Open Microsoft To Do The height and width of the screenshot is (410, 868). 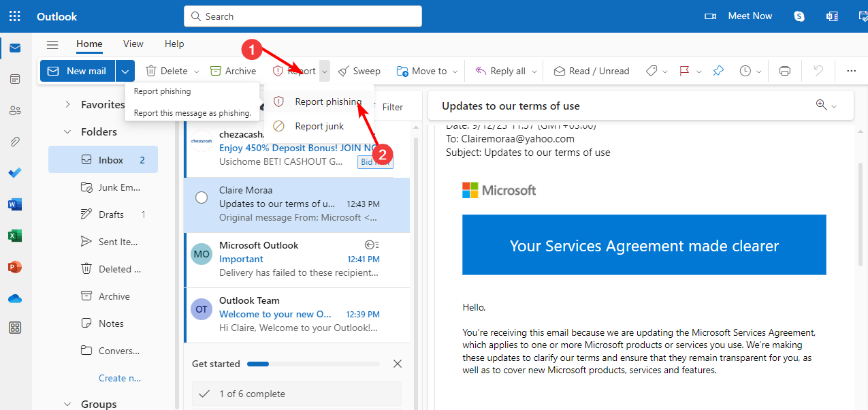click(14, 172)
